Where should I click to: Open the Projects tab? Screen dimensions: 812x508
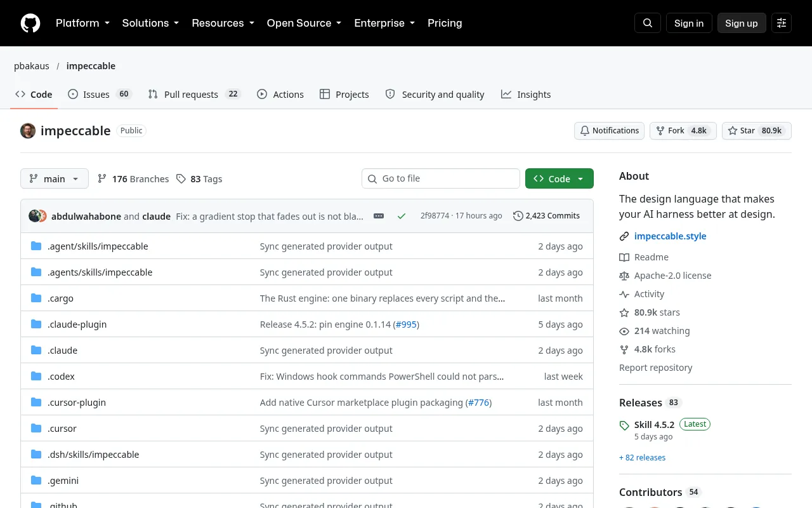tap(344, 94)
